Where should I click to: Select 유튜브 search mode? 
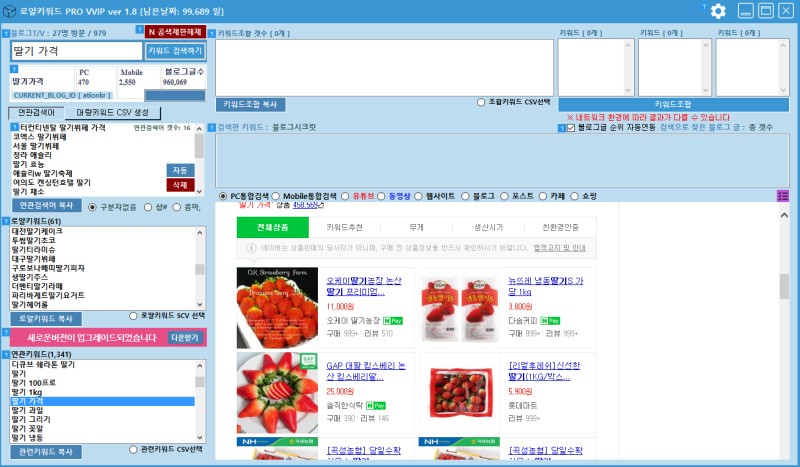[x=345, y=196]
